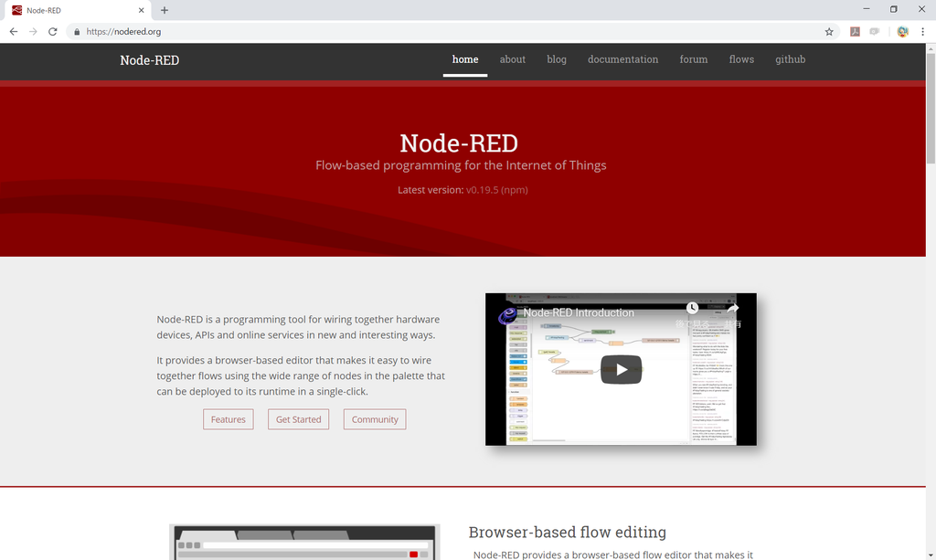Click the share arrow on the video
Image resolution: width=936 pixels, height=560 pixels.
(733, 309)
